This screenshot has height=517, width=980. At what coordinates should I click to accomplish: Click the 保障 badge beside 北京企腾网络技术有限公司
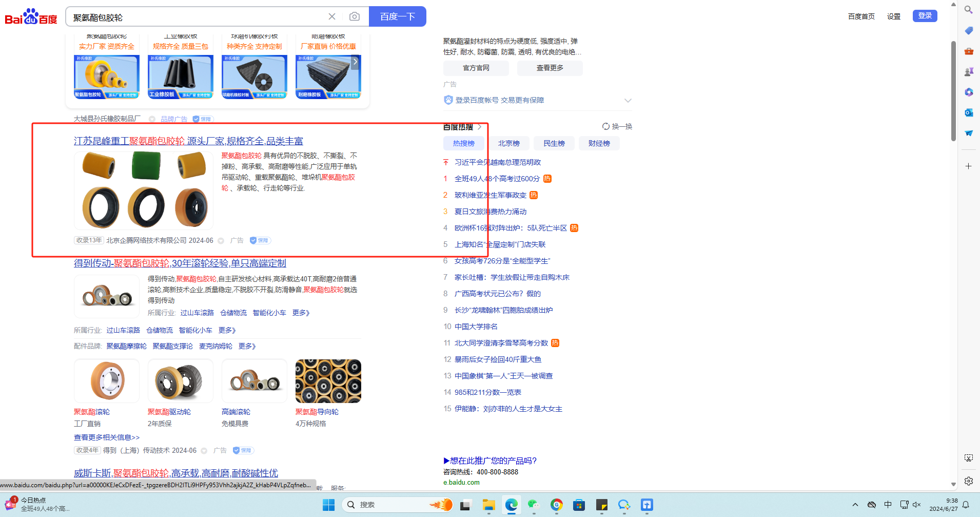[260, 240]
